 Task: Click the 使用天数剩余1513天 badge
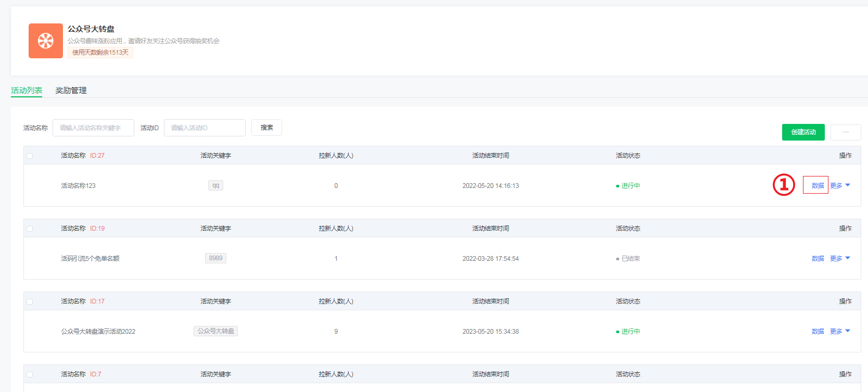tap(100, 53)
